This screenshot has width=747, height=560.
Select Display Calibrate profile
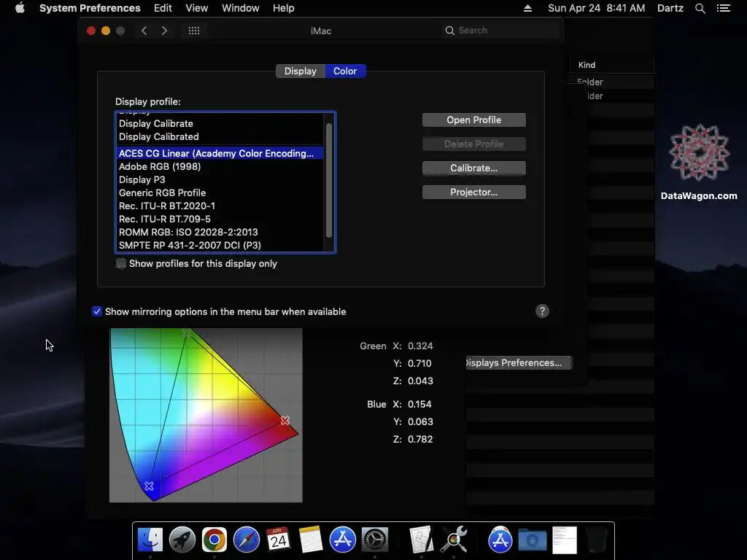coord(220,123)
